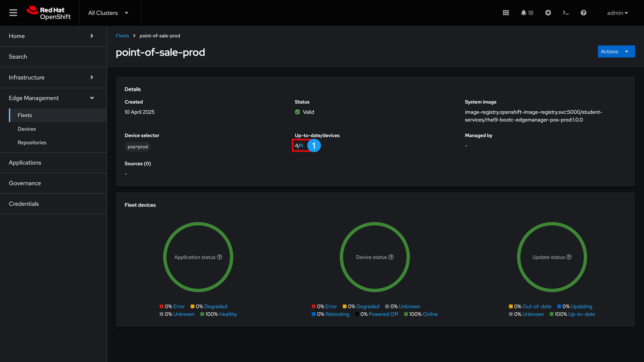
Task: Click Application status help icon
Action: click(220, 257)
